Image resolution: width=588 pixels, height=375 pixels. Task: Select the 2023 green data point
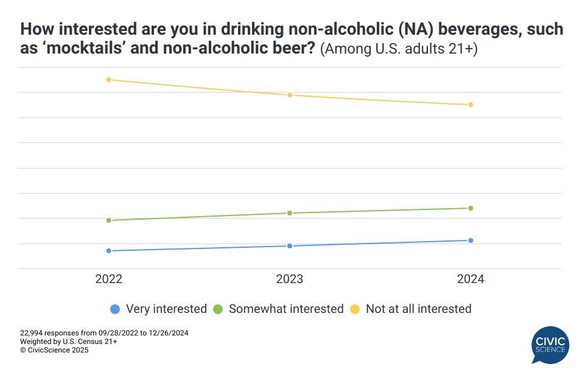(290, 213)
